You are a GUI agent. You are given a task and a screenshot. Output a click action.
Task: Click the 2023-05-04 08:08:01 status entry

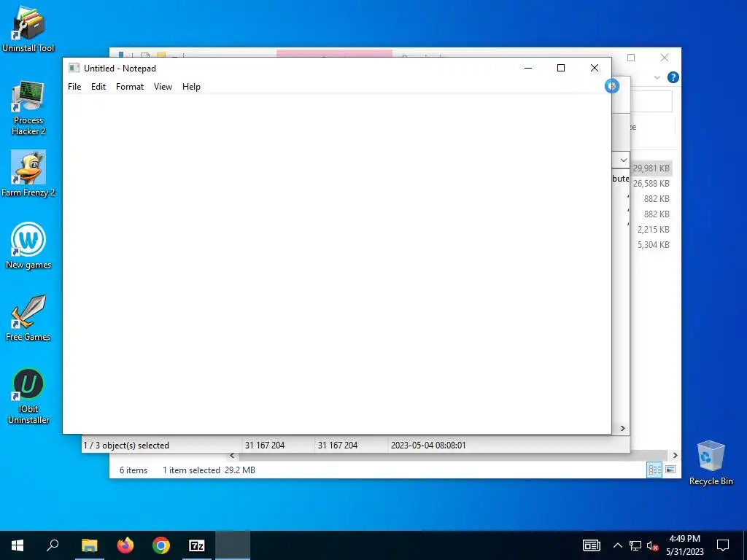point(428,446)
